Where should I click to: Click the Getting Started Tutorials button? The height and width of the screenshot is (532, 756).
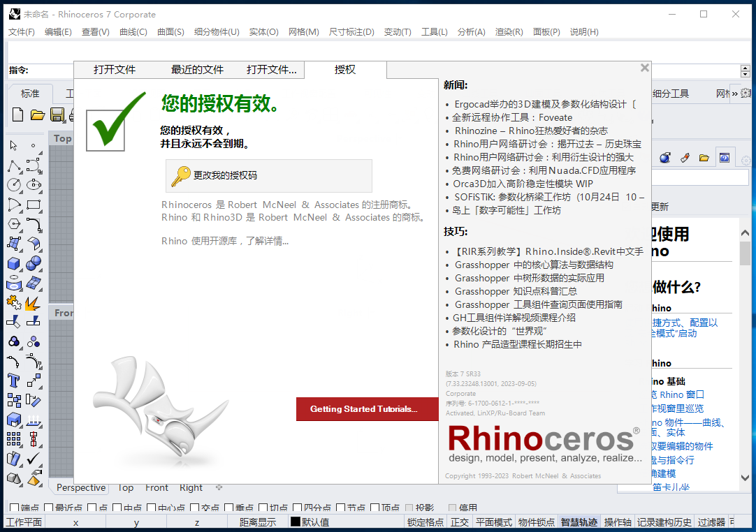click(x=367, y=409)
